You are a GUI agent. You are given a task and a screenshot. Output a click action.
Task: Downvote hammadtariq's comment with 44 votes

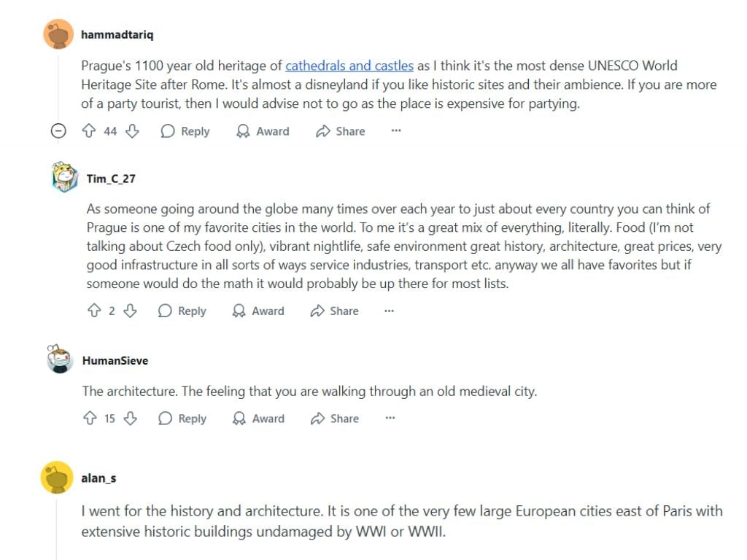tap(132, 131)
